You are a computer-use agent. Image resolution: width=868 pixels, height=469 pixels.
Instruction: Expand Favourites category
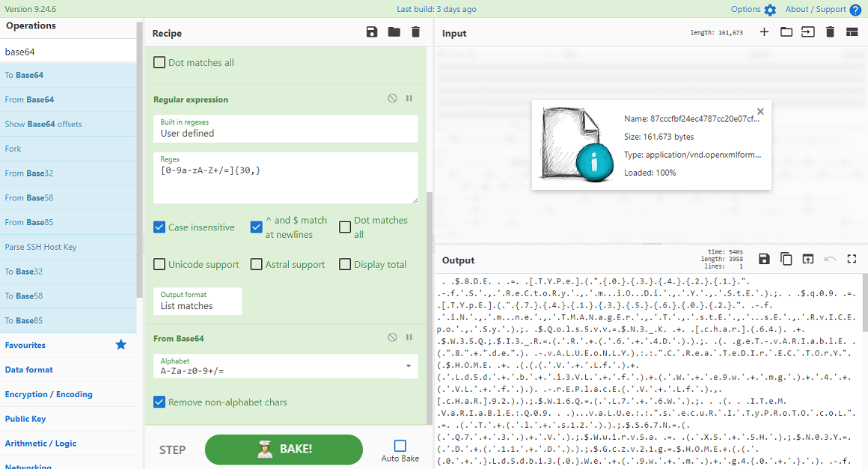pyautogui.click(x=68, y=345)
